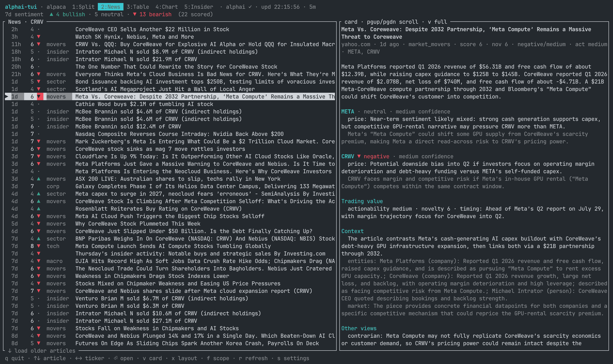Image resolution: width=613 pixels, height=364 pixels.
Task: Open the 3:Table tab
Action: (138, 7)
